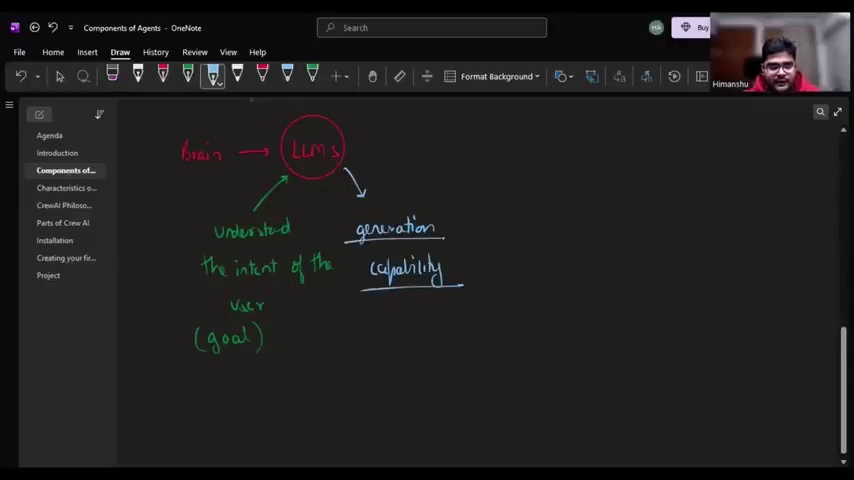Switch to the Insert tab
Image resolution: width=854 pixels, height=480 pixels.
pyautogui.click(x=87, y=52)
